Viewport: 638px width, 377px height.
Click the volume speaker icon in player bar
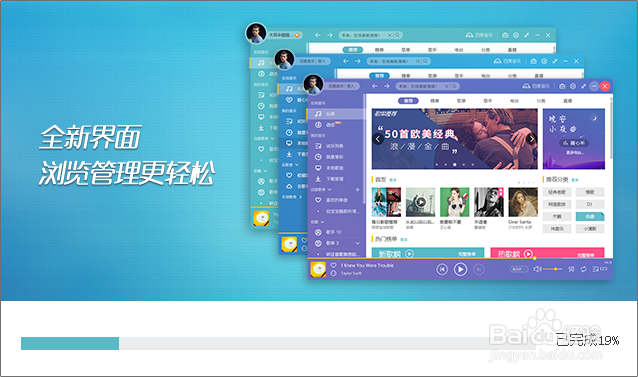point(537,269)
